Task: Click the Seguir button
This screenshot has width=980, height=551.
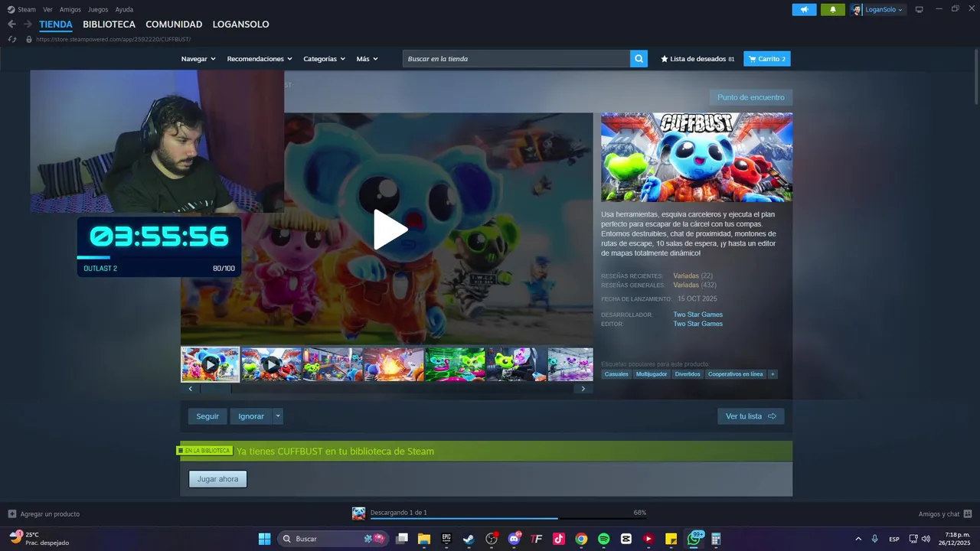Action: coord(207,416)
